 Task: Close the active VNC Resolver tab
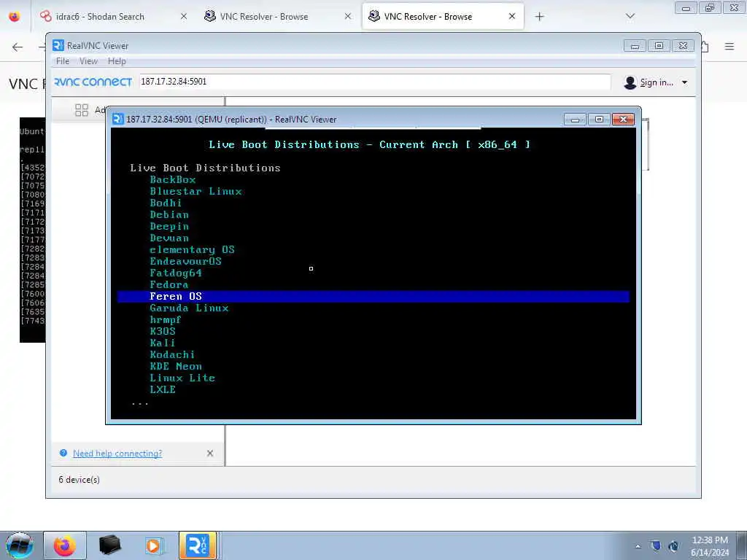pyautogui.click(x=512, y=16)
